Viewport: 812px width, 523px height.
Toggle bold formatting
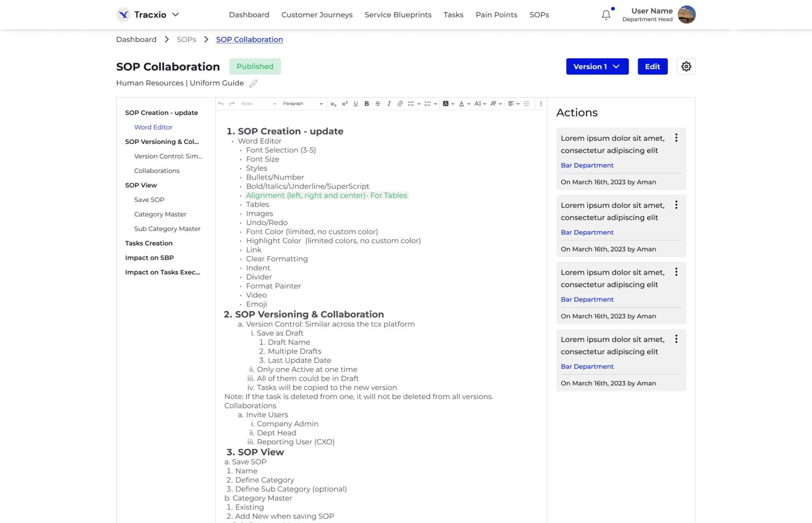[x=366, y=104]
